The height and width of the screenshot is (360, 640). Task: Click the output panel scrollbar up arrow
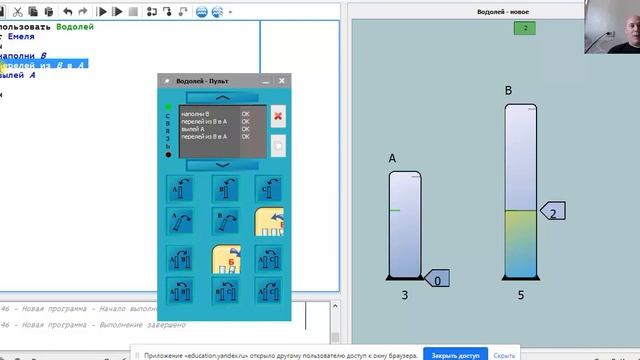(x=335, y=306)
